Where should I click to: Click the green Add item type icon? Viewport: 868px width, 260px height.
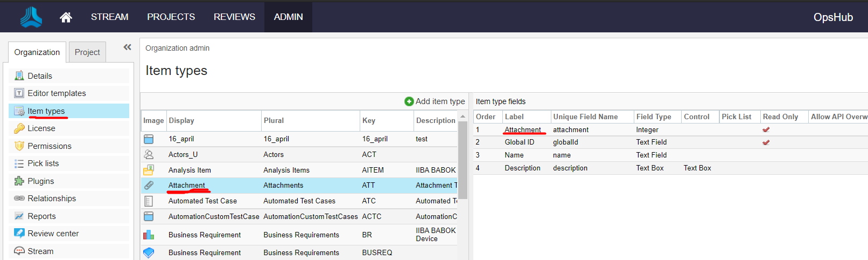(409, 101)
